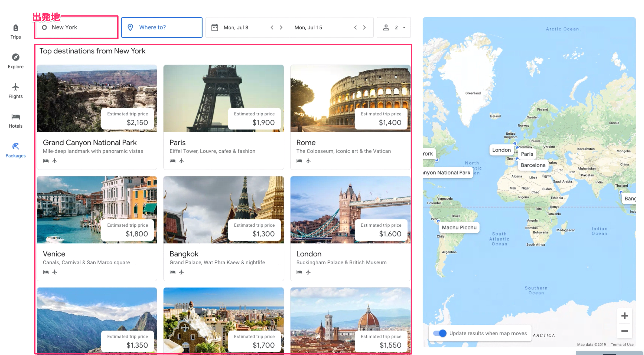Move return date Jul 15 later
This screenshot has width=644, height=355.
[x=364, y=27]
